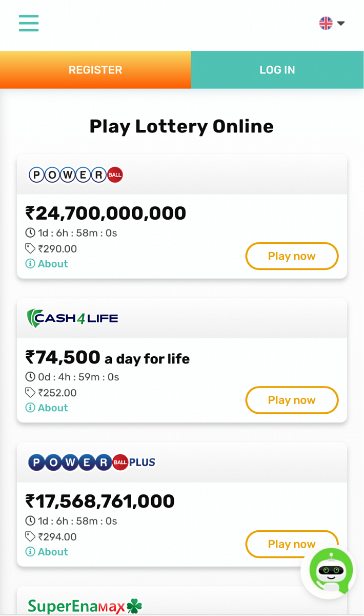Open the hamburger navigation menu
Viewport: 364px width, 616px height.
pos(29,23)
